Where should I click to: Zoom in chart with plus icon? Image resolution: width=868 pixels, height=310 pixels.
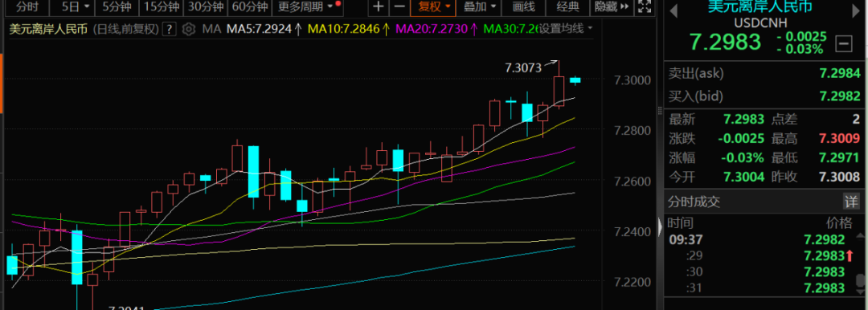[378, 7]
